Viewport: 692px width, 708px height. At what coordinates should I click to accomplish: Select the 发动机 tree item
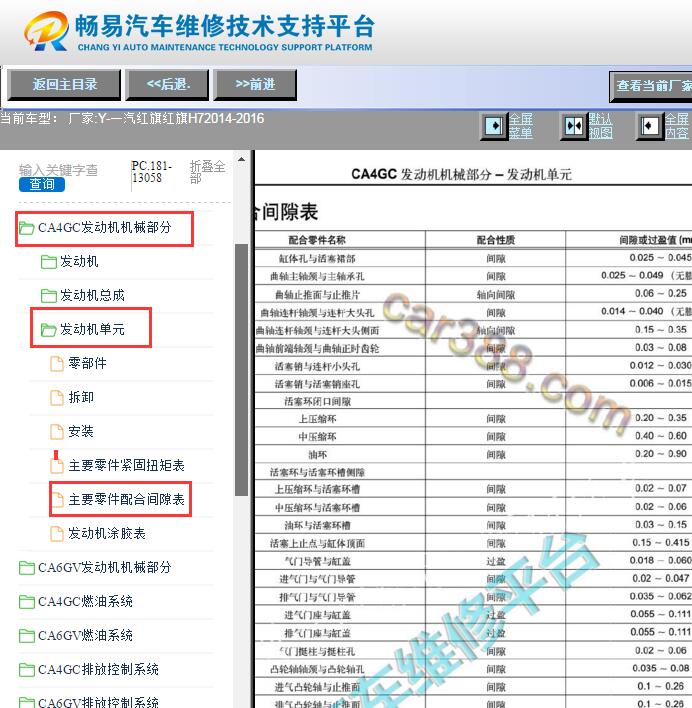[x=79, y=261]
